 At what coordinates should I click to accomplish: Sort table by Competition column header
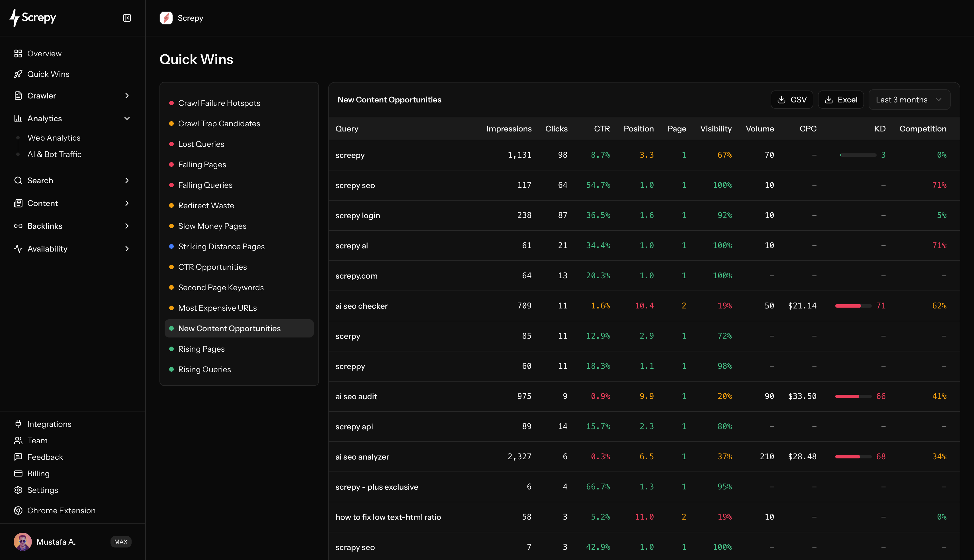point(923,128)
